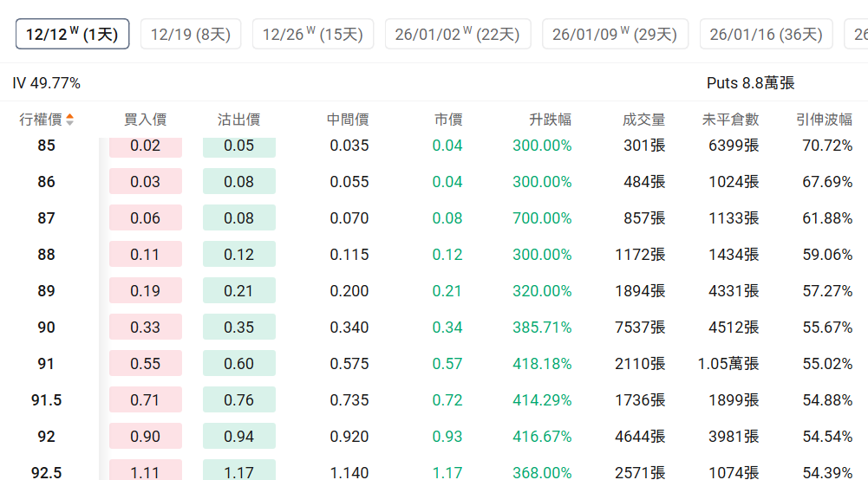Choose the 26/01/02 (22天) expiry tab
The height and width of the screenshot is (480, 868).
click(x=458, y=34)
